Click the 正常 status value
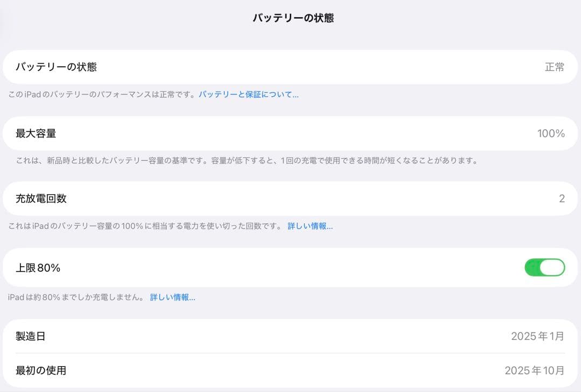Viewport: 581px width, 392px height. click(554, 67)
